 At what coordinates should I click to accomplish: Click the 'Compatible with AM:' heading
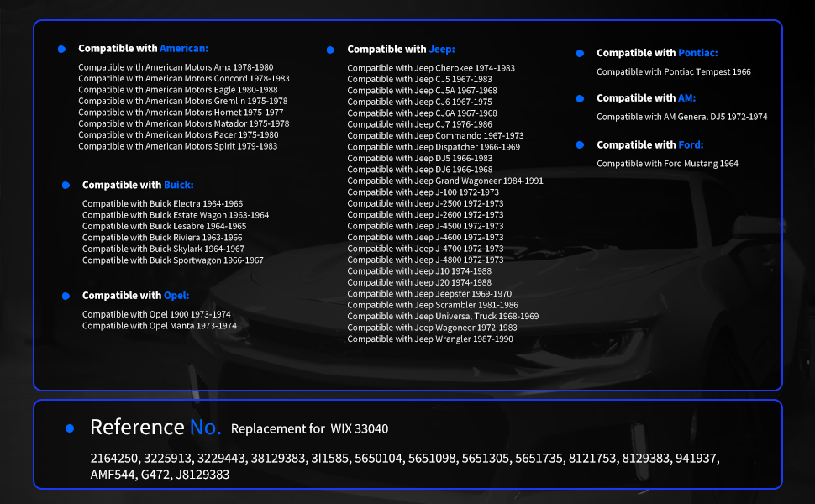(x=646, y=98)
